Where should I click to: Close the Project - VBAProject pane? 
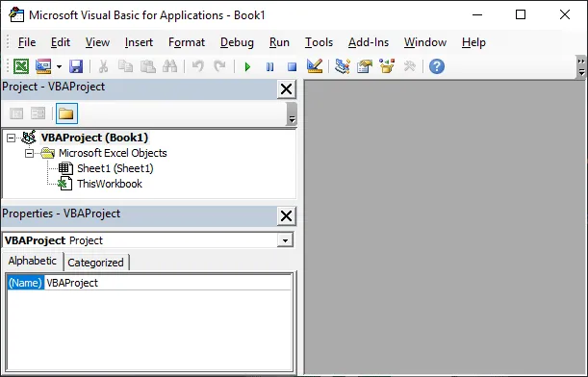pyautogui.click(x=287, y=89)
